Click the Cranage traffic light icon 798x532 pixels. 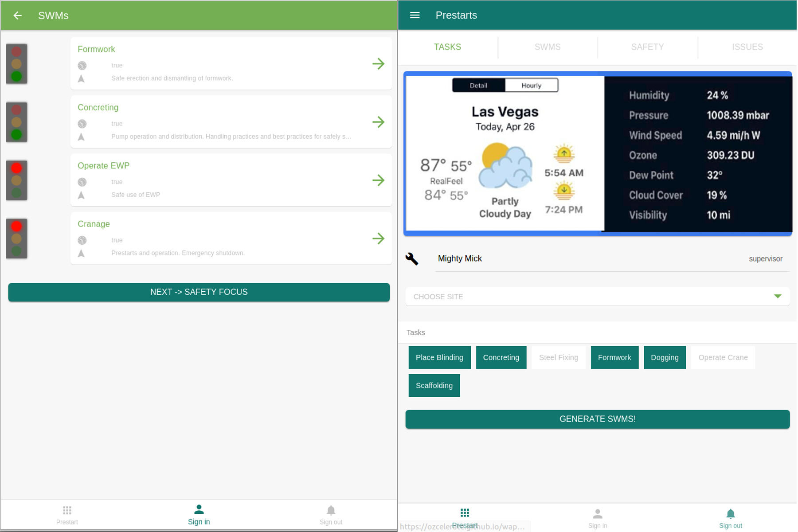[x=17, y=239]
